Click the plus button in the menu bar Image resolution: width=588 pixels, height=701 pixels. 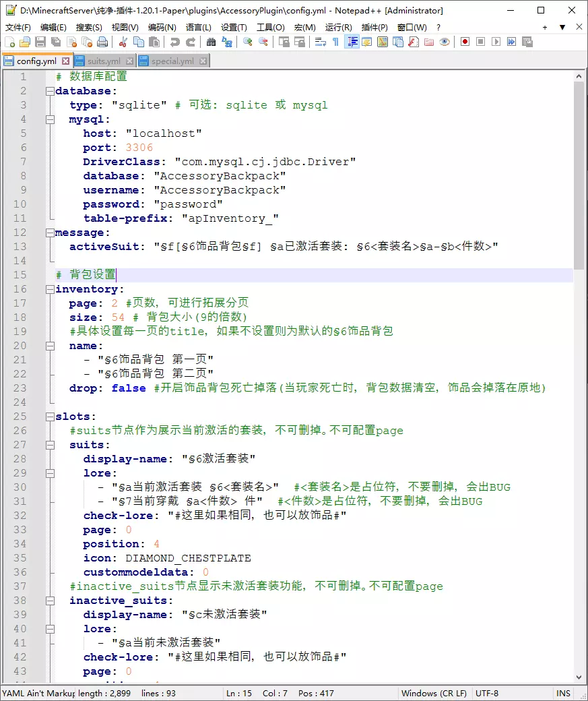coord(545,27)
